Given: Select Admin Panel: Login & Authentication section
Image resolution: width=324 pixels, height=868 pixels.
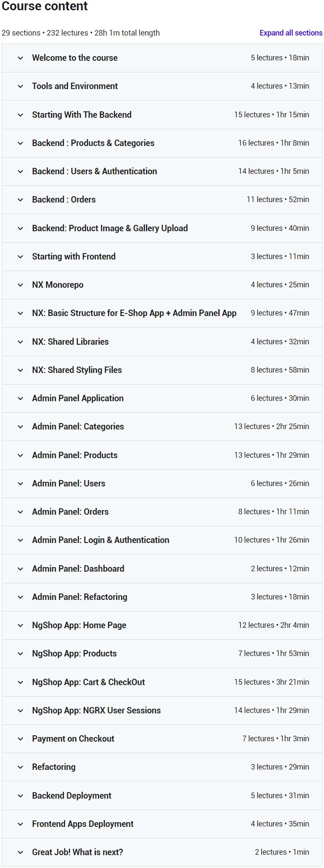Looking at the screenshot, I should click(162, 540).
